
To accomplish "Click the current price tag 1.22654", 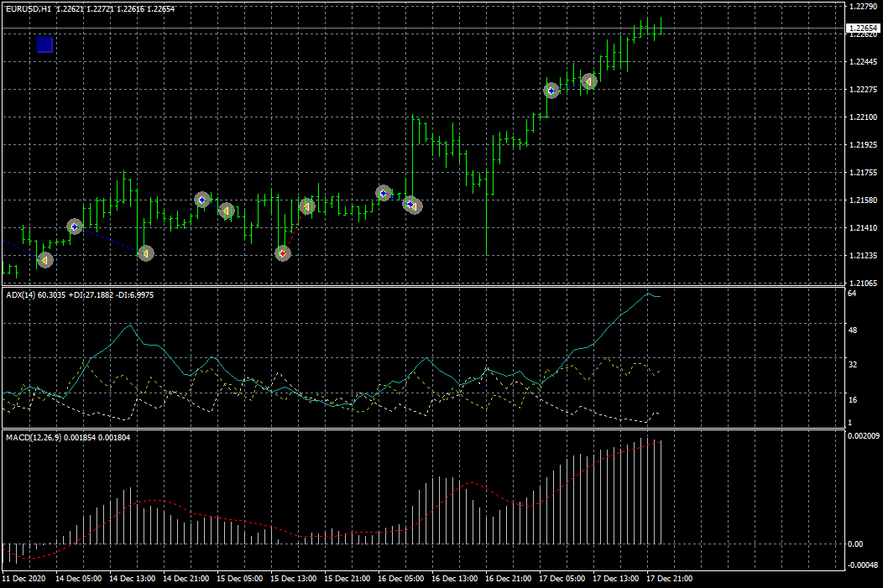I will coord(863,29).
